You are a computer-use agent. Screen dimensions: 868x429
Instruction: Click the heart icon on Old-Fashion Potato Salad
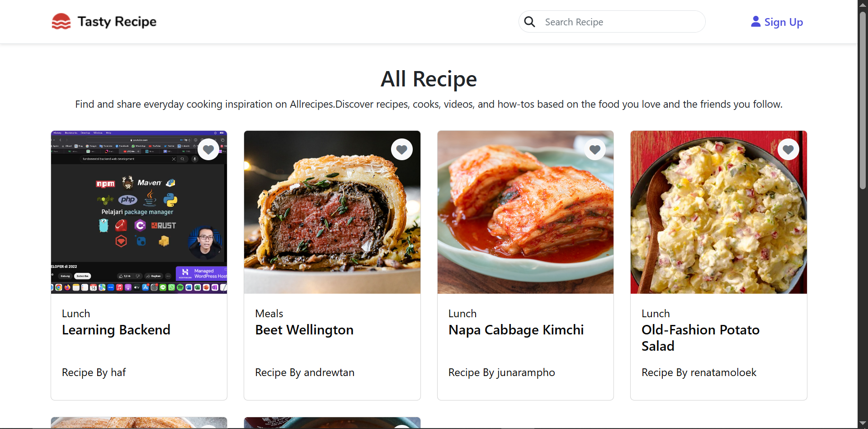(788, 149)
